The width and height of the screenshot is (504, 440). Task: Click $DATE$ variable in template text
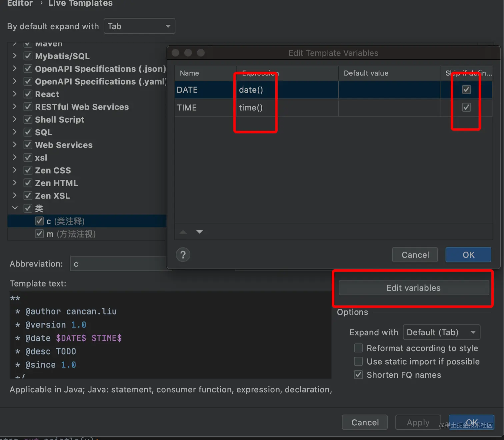[71, 338]
